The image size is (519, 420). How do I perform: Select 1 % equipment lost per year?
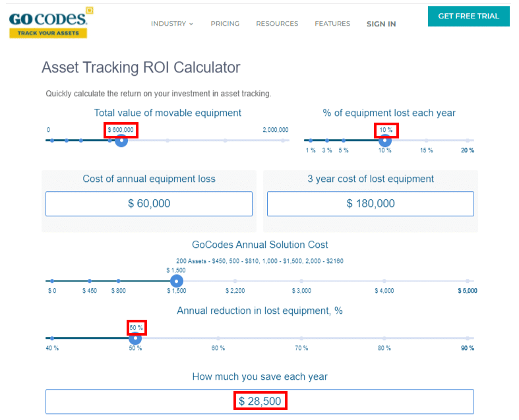[x=311, y=140]
